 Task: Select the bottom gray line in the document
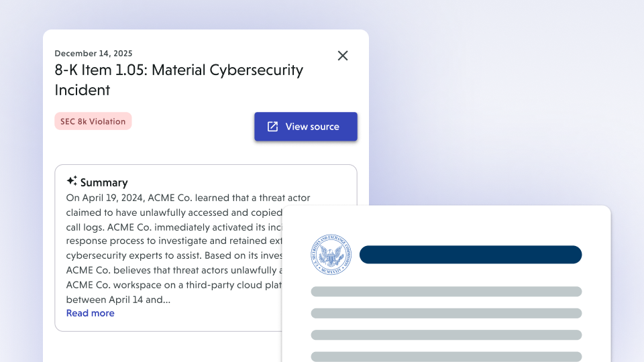446,356
